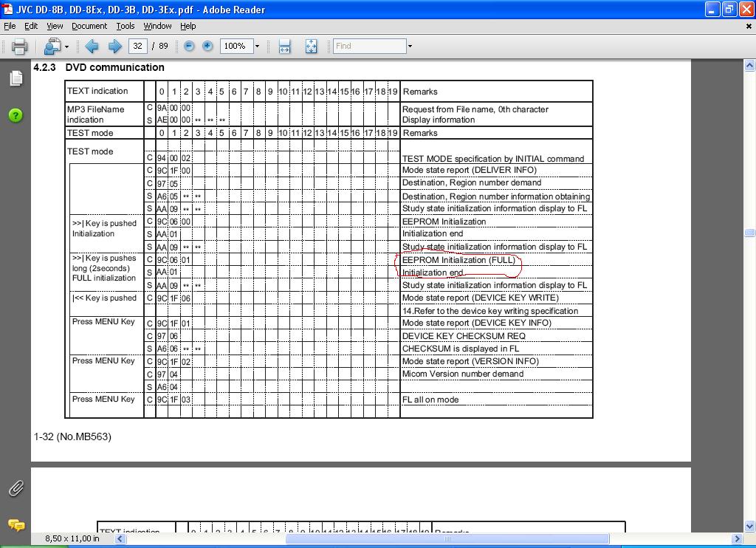
Task: Click the zoom level field showing 100%
Action: (x=237, y=46)
